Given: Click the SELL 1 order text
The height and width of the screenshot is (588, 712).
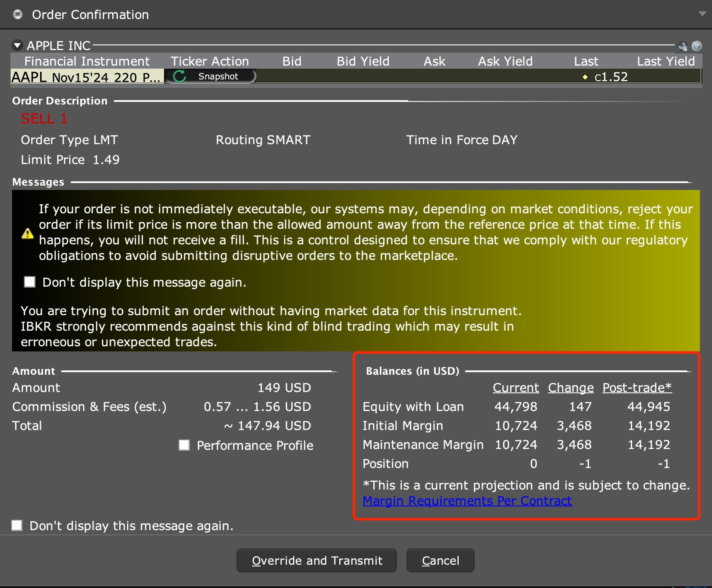Looking at the screenshot, I should [x=44, y=118].
